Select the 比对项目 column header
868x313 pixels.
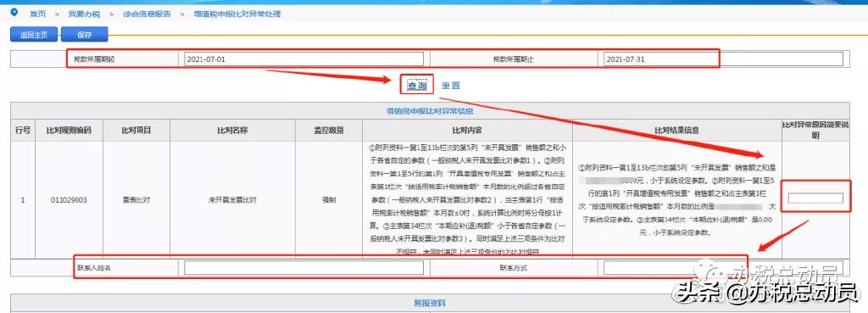136,131
